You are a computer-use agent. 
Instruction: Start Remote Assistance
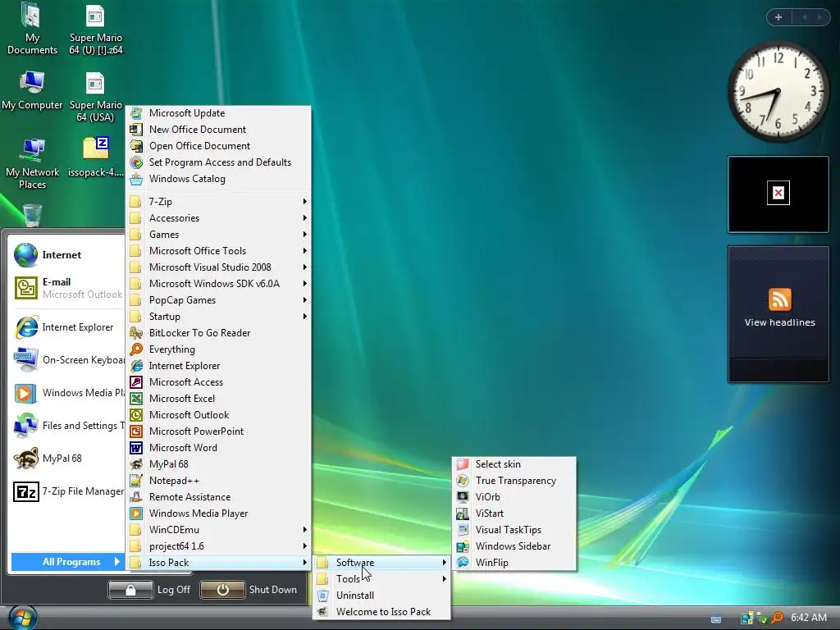click(x=218, y=496)
